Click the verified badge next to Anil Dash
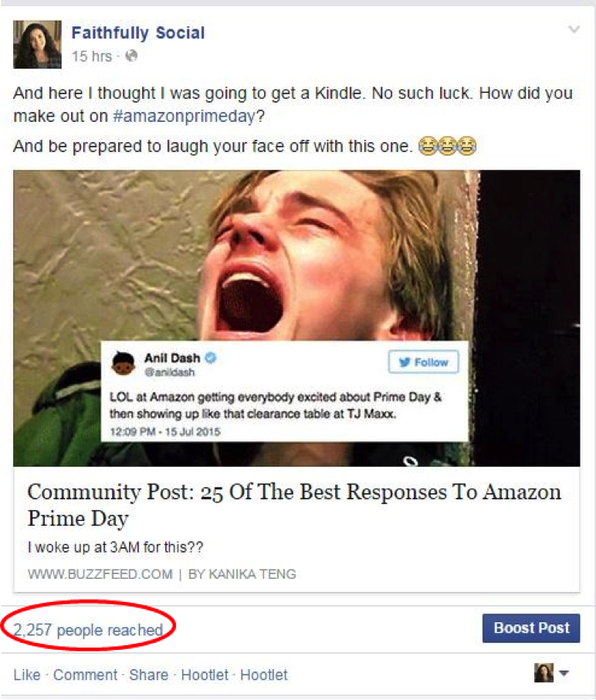The image size is (596, 700). click(x=210, y=357)
